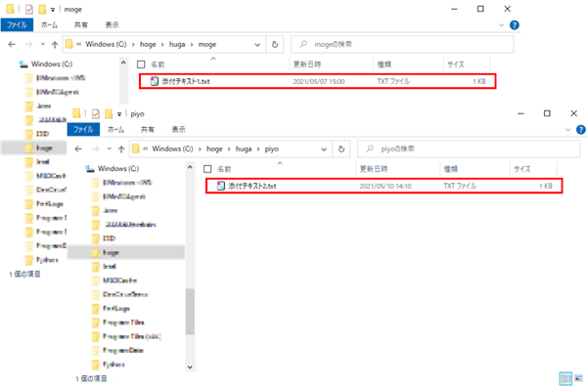Screen dimensions: 588x386
Task: Select Windows (C:) in moge navigation tree
Action: click(52, 64)
